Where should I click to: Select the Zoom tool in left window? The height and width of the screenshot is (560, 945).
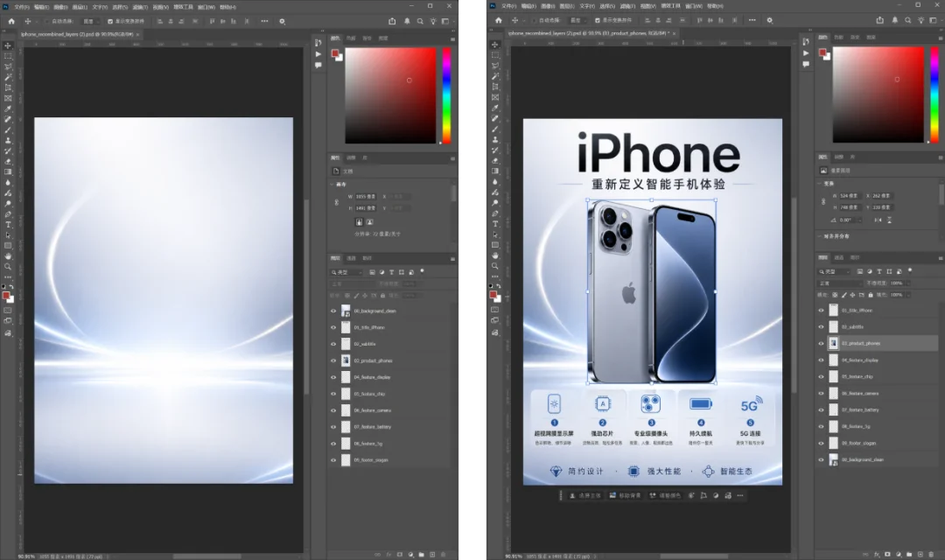(8, 266)
